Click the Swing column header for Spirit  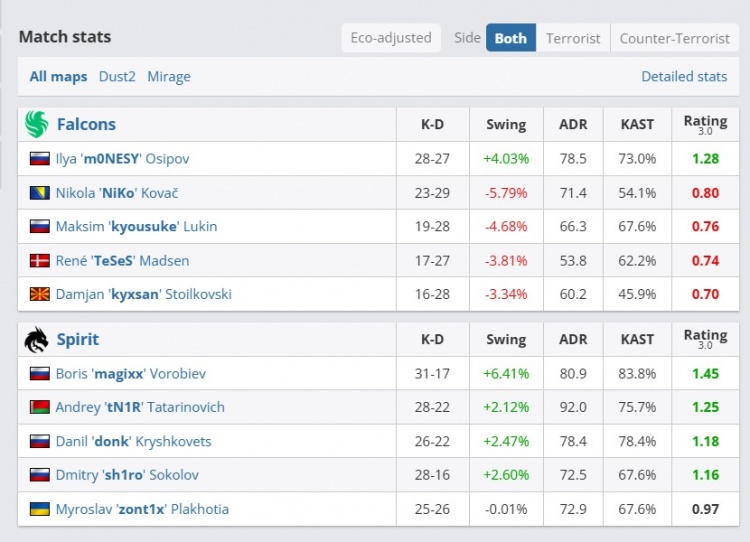pyautogui.click(x=506, y=339)
